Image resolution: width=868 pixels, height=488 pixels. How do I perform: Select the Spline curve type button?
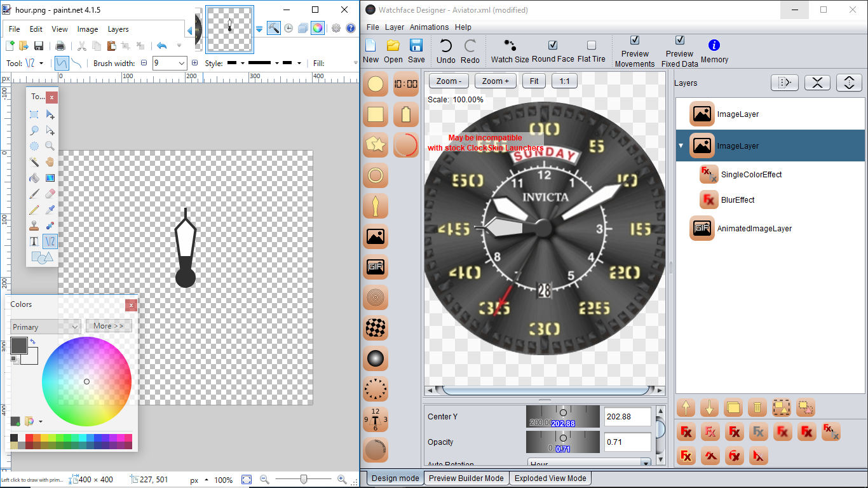(61, 63)
